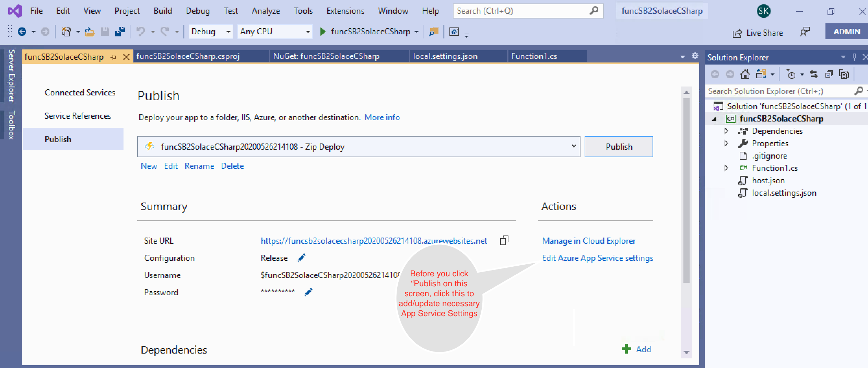Open the Debug configuration dropdown

(x=211, y=32)
